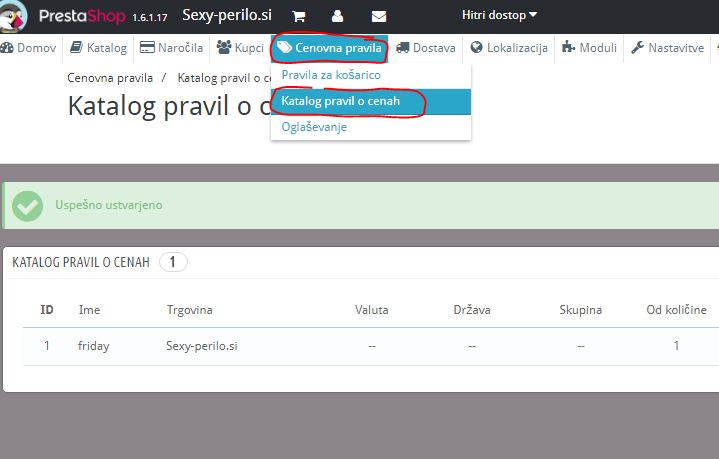719x459 pixels.
Task: Open the customer person icon in header
Action: click(337, 16)
